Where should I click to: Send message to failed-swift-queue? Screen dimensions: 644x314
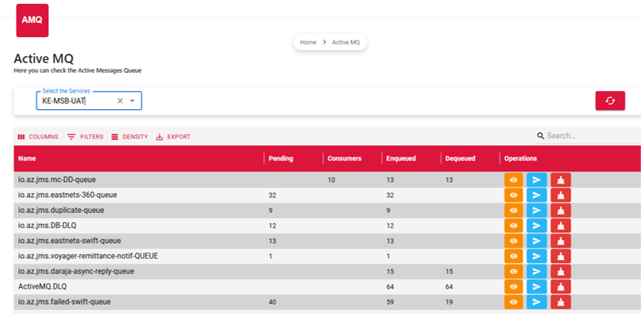point(536,302)
